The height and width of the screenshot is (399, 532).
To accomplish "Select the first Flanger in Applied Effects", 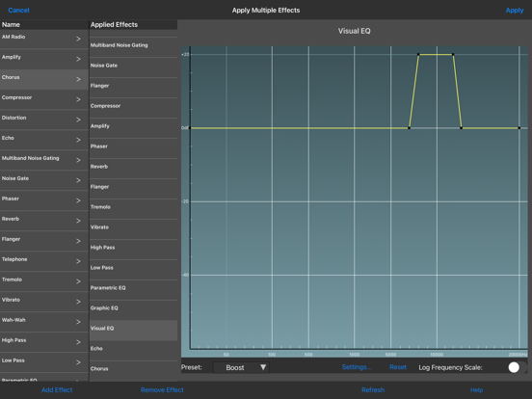I will (x=133, y=88).
